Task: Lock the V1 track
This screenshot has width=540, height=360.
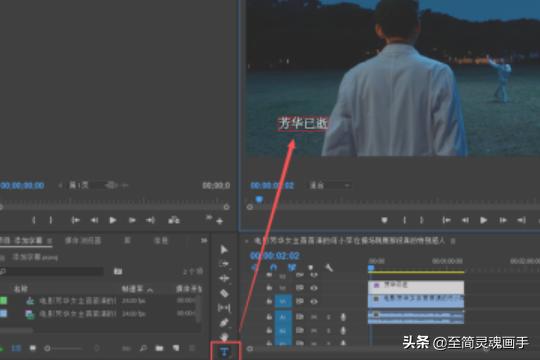Action: 269,301
